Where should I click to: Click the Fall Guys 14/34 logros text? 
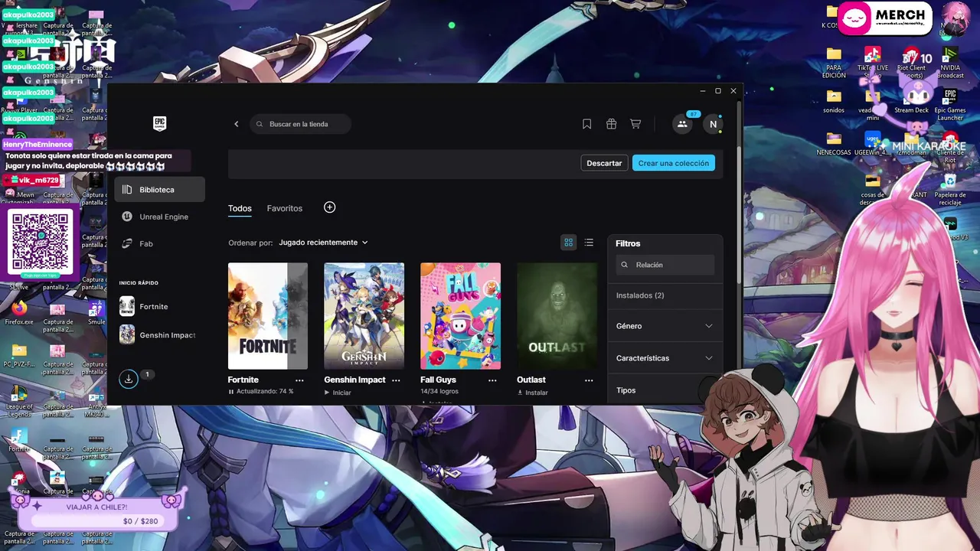click(x=439, y=391)
